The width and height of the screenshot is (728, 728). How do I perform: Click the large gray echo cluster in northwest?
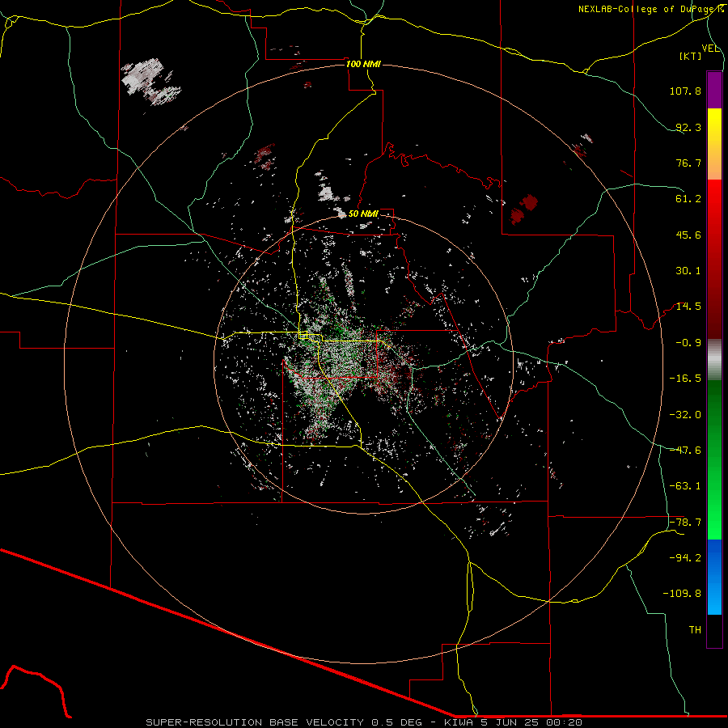point(150,81)
